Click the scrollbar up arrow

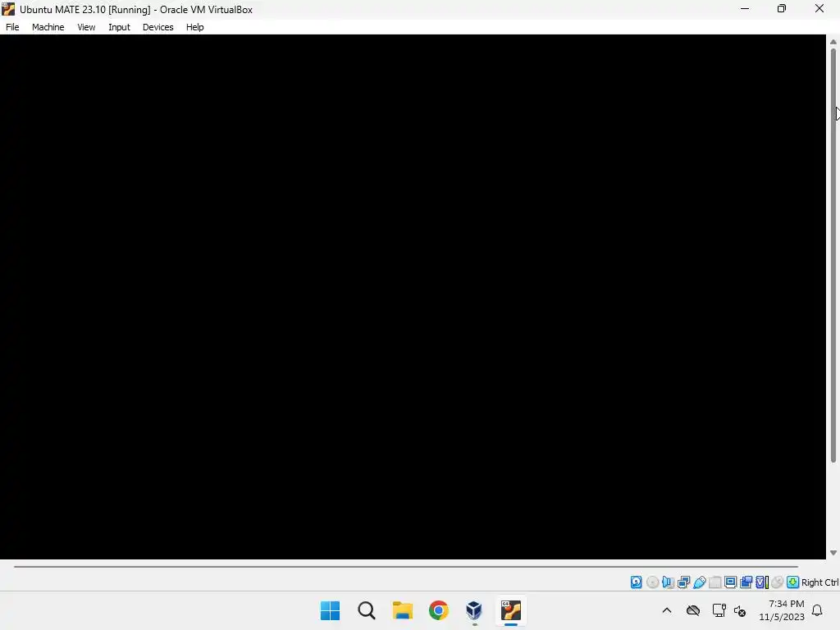[x=833, y=42]
